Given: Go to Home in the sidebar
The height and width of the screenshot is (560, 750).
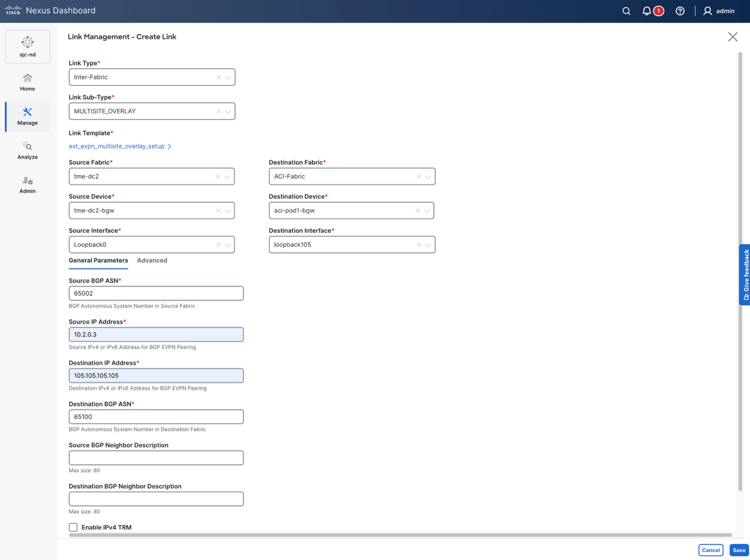Looking at the screenshot, I should click(x=27, y=82).
